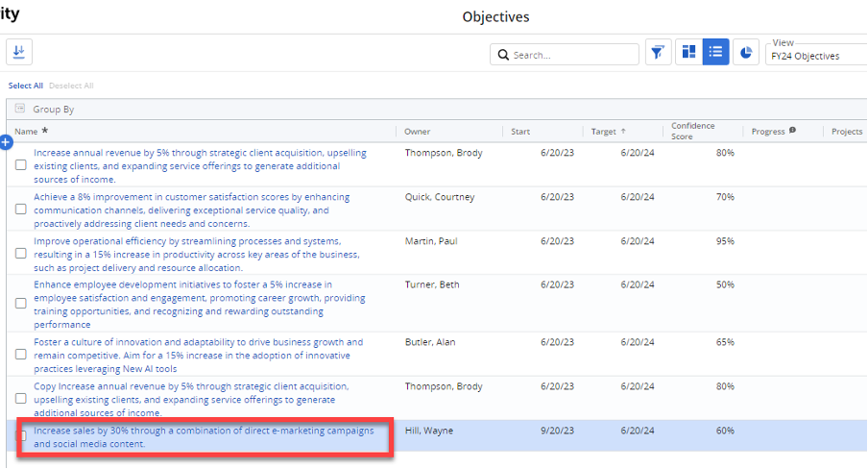Click the Group By label
The image size is (868, 469).
pos(53,110)
